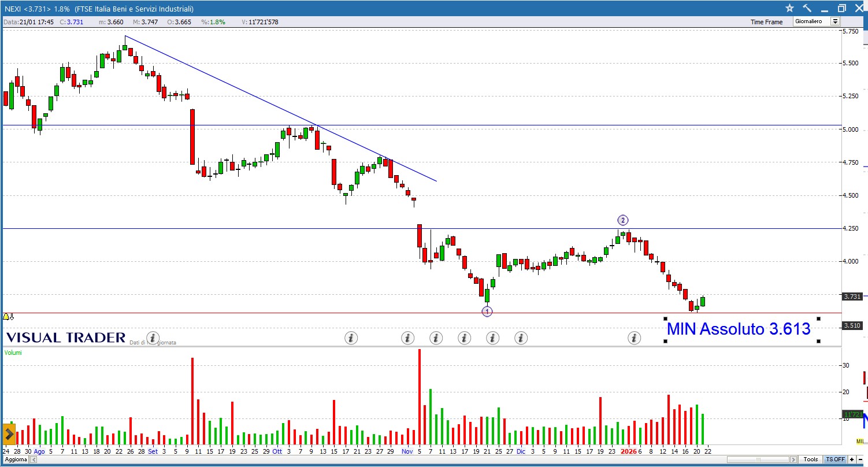Toggle the TS OFF trading system button
Image resolution: width=868 pixels, height=467 pixels.
835,459
